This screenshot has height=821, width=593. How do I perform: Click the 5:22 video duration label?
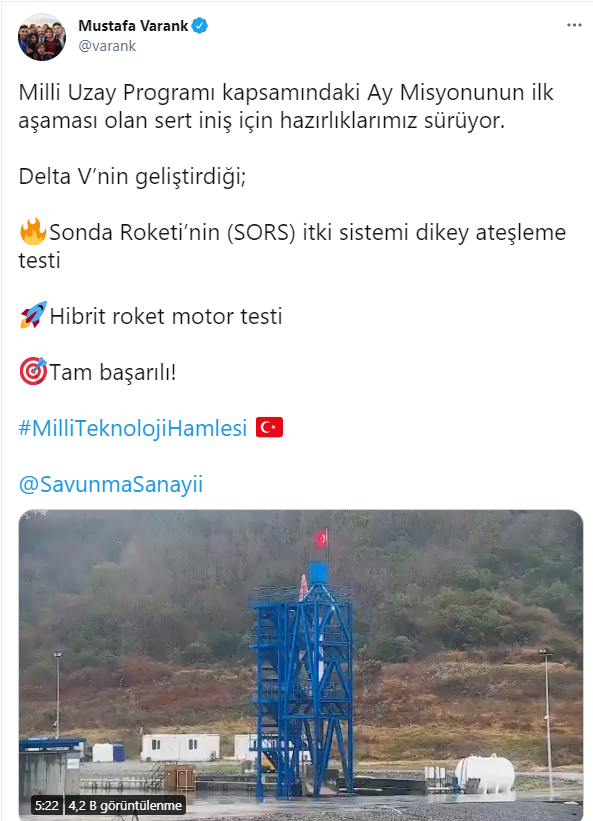(47, 805)
